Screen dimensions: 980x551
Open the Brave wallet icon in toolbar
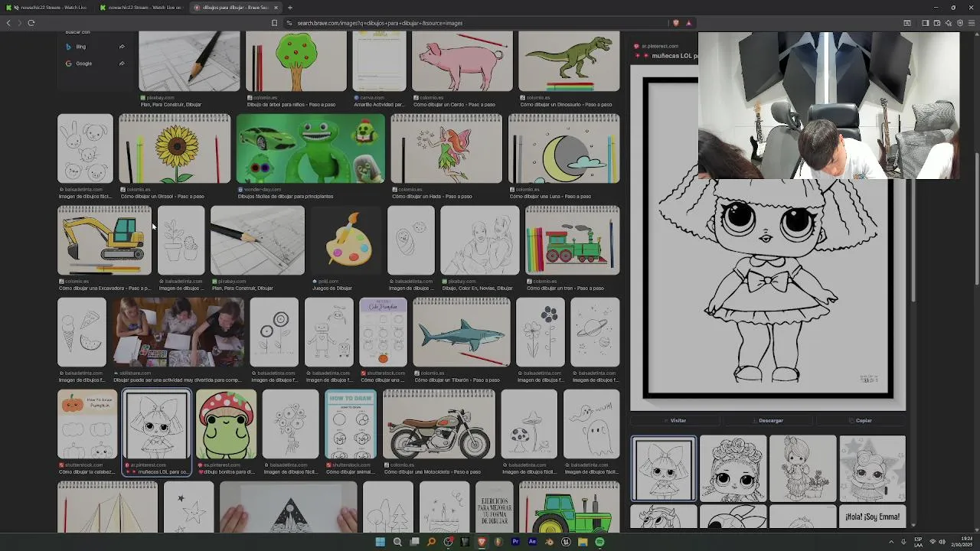click(937, 23)
